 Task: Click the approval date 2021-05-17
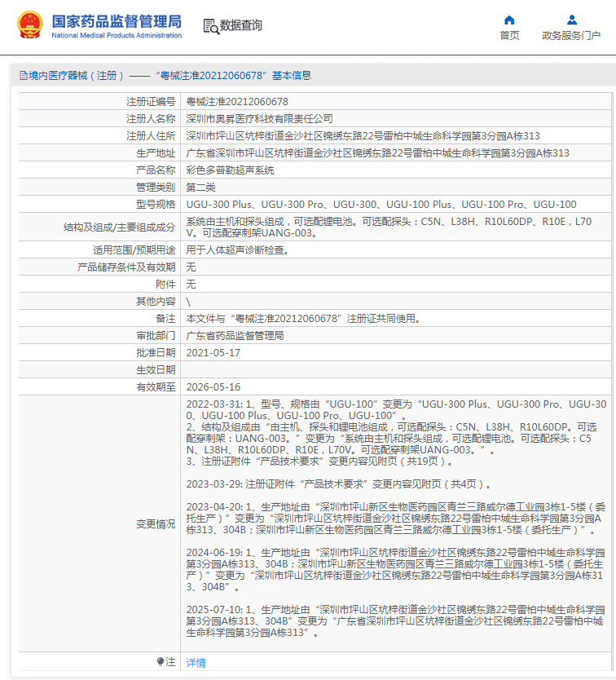[x=213, y=353]
